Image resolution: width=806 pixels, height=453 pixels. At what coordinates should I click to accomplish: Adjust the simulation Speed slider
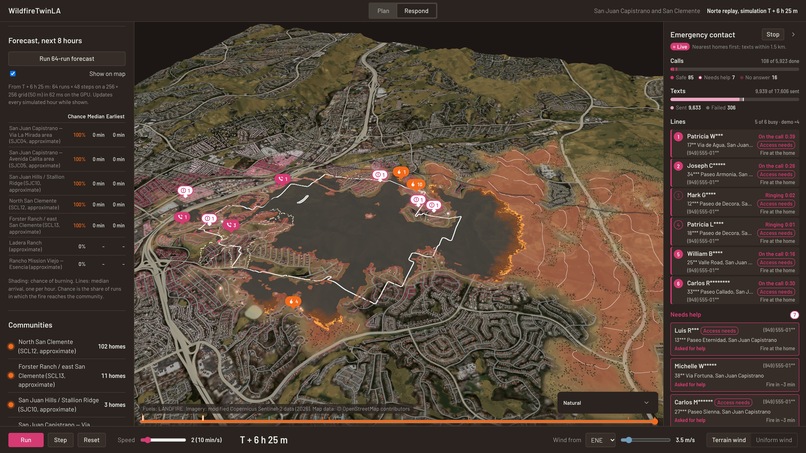pyautogui.click(x=163, y=440)
